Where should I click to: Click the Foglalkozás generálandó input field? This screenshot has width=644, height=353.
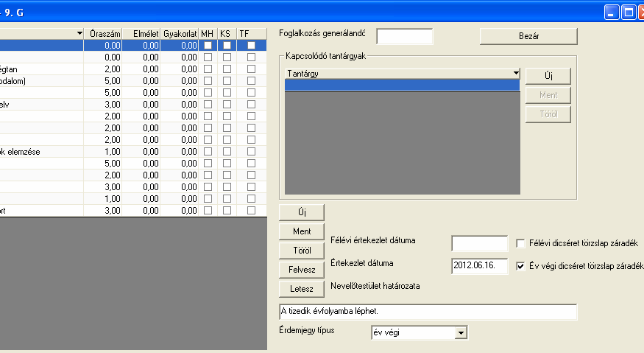click(x=405, y=36)
